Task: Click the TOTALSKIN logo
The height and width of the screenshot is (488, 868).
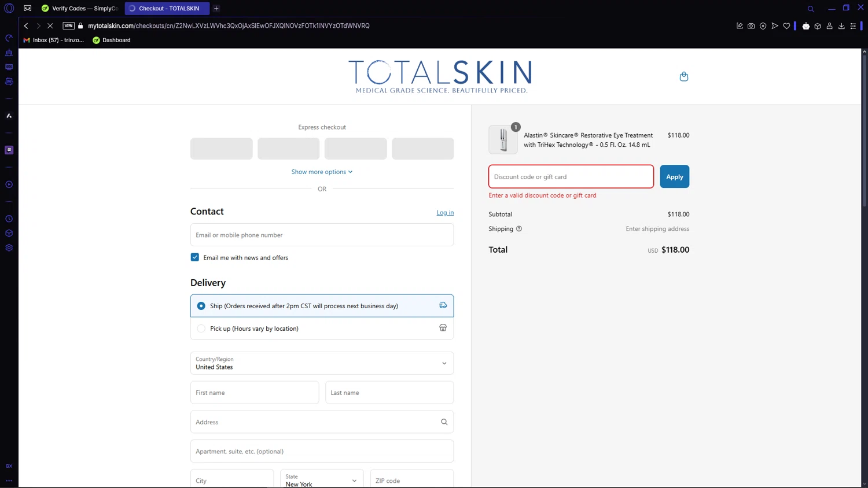Action: click(440, 76)
